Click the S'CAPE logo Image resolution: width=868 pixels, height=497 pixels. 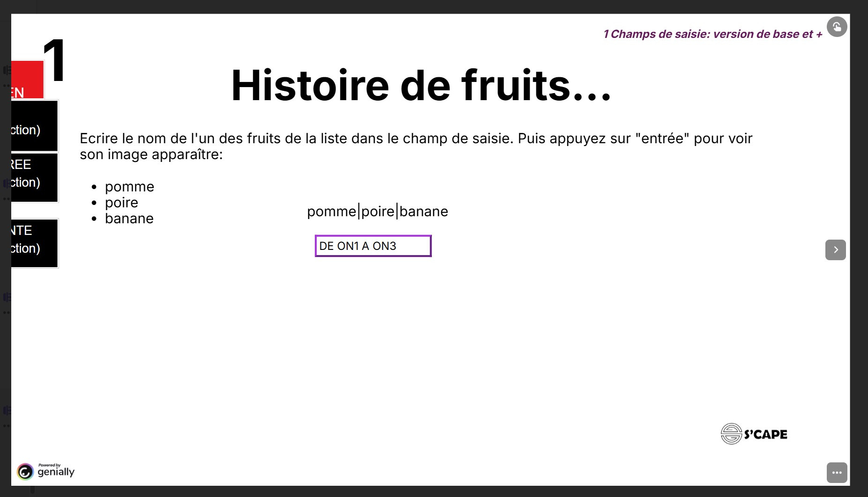point(754,434)
